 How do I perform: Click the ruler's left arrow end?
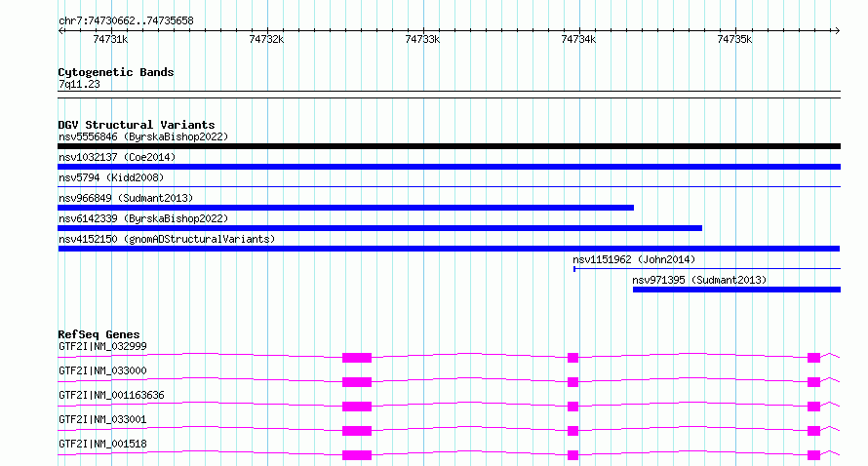(x=60, y=30)
